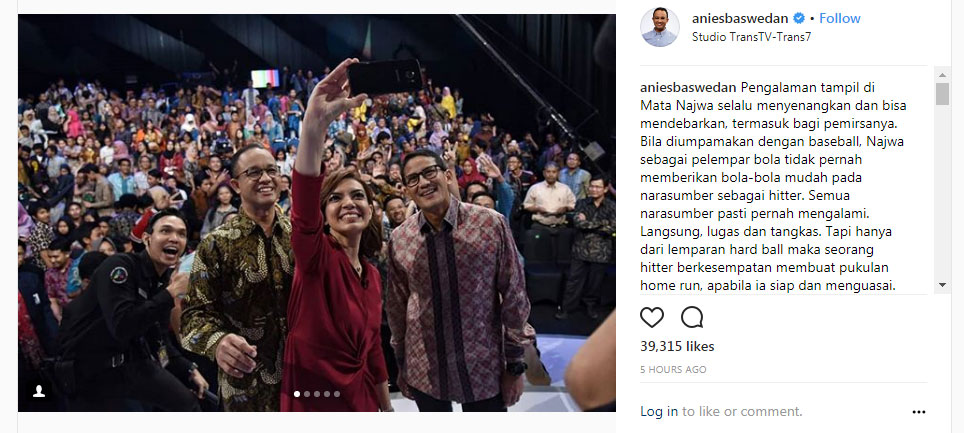Click the caption scrollbar up arrow
Viewport: 964px width, 433px height.
click(942, 74)
